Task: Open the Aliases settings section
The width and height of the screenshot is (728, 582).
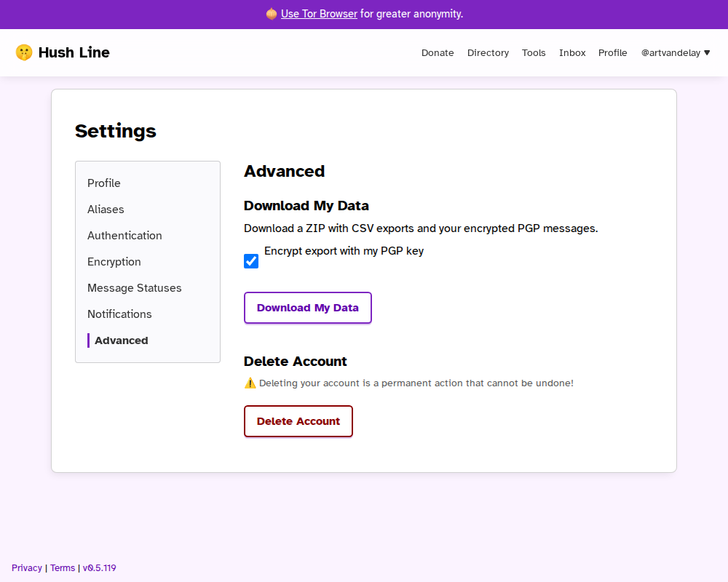Action: (106, 210)
